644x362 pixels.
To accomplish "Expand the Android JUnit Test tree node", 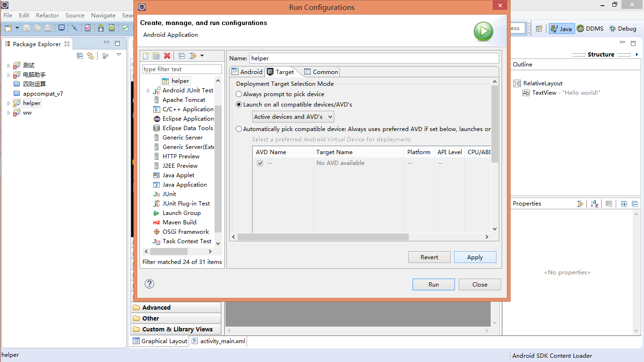I will 148,90.
